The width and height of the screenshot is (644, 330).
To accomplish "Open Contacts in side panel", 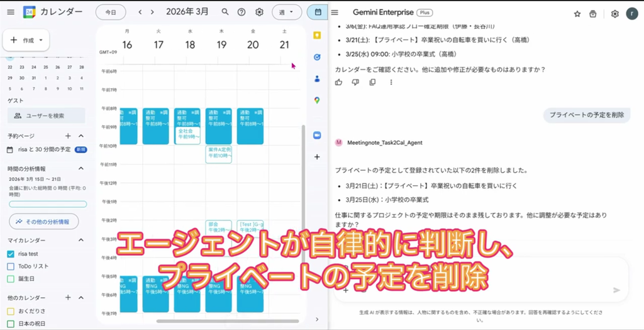I will point(317,79).
